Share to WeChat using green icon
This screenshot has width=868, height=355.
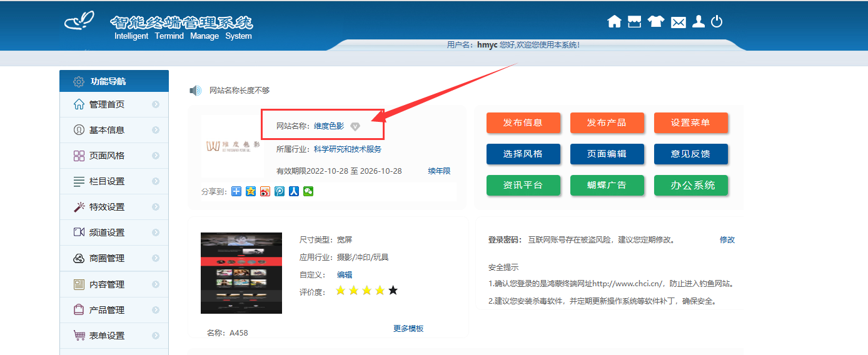[308, 191]
